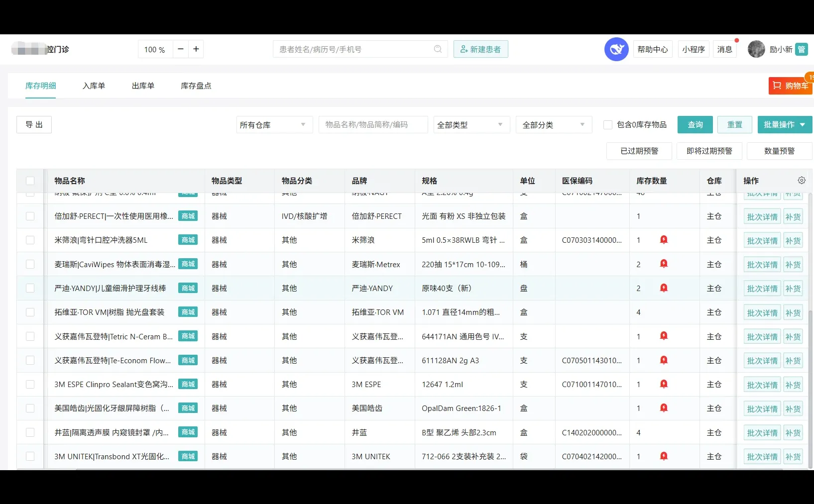Expand the 批量操作 batch actions dropdown
Viewport: 814px width, 504px height.
tap(785, 124)
